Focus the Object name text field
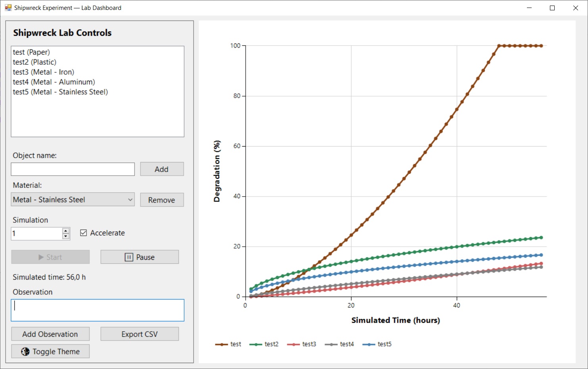Screen dimensions: 588x369 pyautogui.click(x=73, y=169)
